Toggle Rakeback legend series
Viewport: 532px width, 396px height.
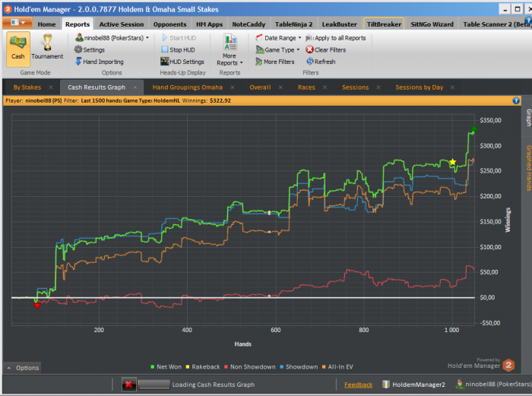click(203, 367)
